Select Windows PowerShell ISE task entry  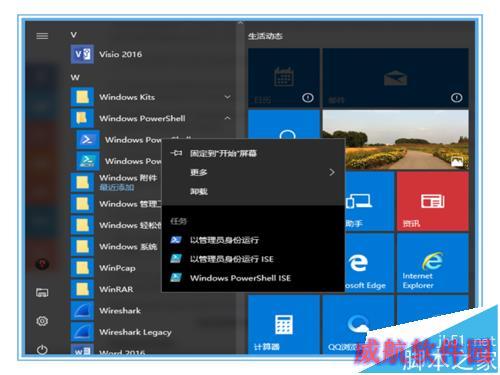point(253,278)
